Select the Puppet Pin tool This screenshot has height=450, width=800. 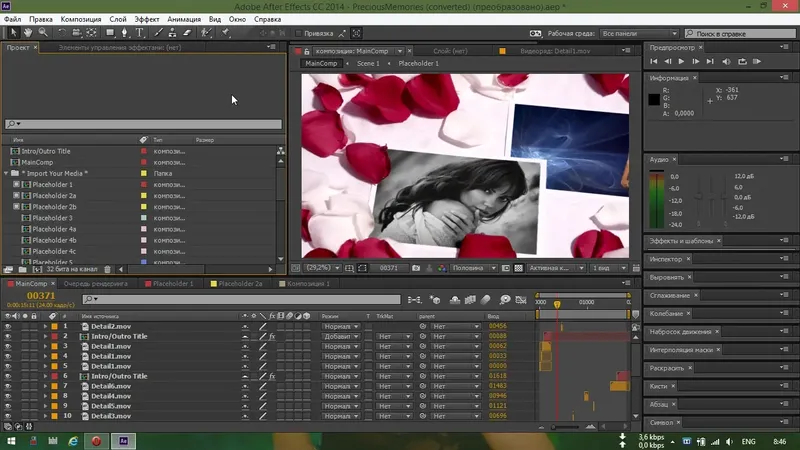[227, 32]
